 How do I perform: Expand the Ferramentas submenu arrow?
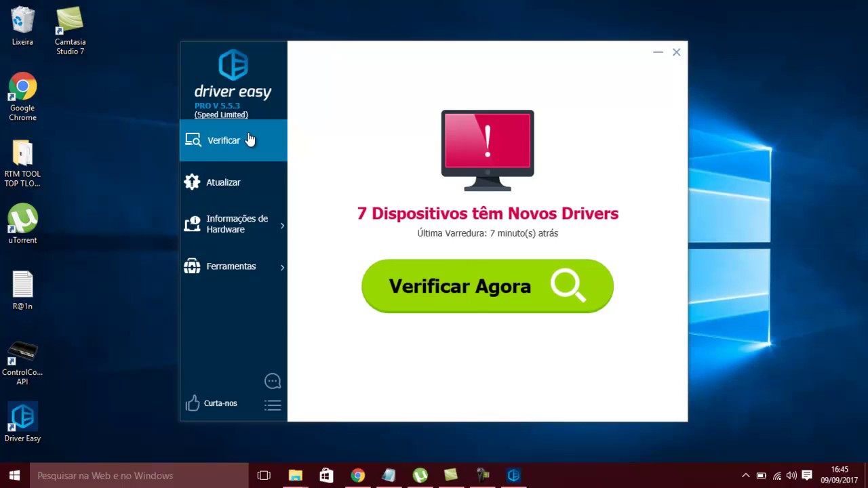pos(282,267)
